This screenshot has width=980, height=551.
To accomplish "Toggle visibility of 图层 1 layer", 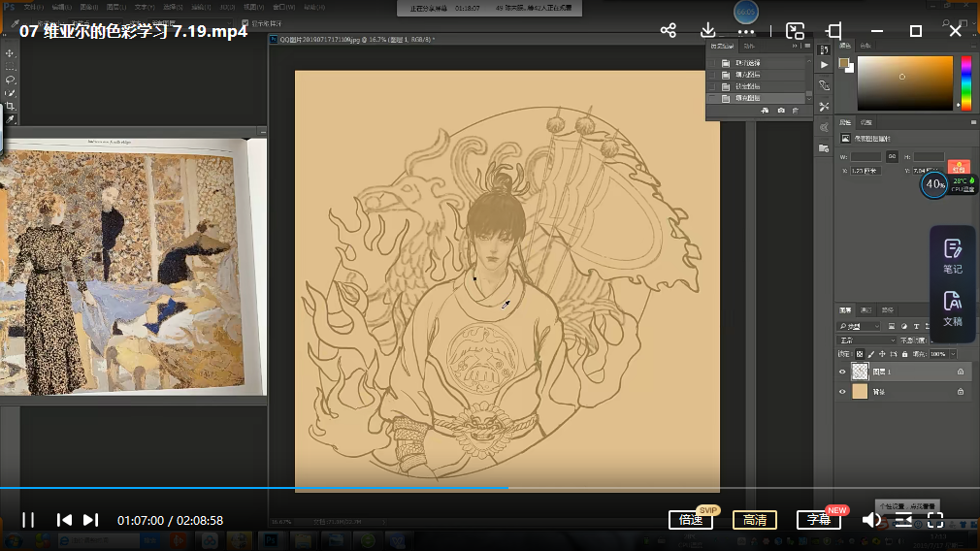I will 842,372.
